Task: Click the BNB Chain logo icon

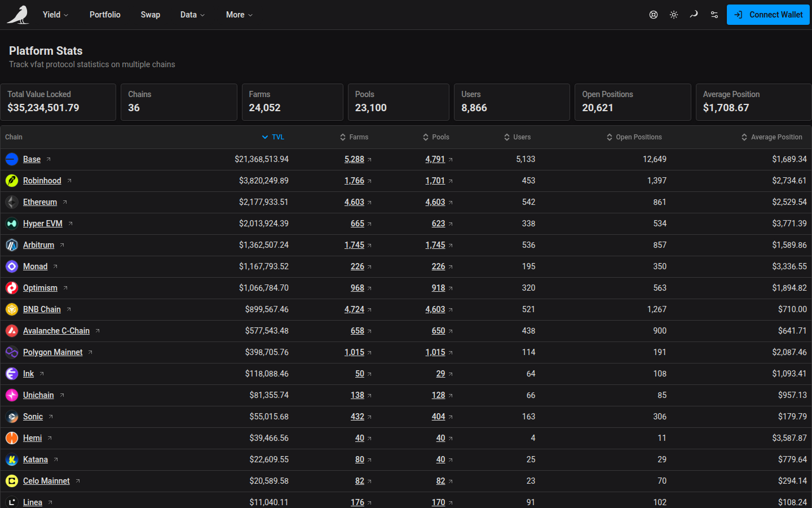Action: [12, 309]
